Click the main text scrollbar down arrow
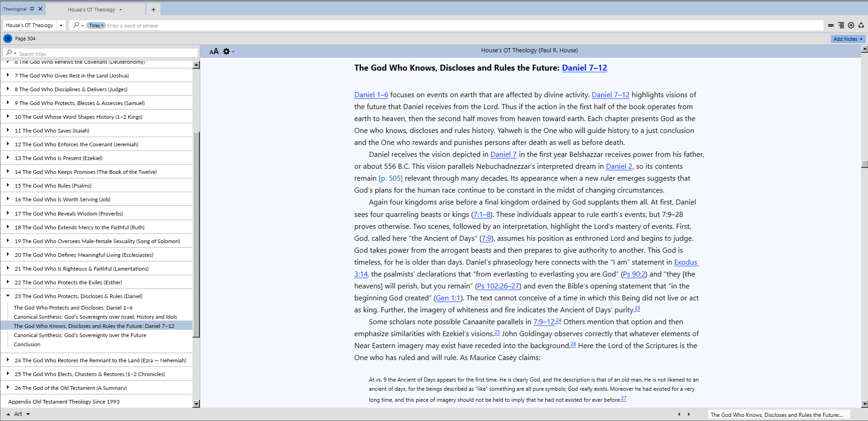 [864, 404]
